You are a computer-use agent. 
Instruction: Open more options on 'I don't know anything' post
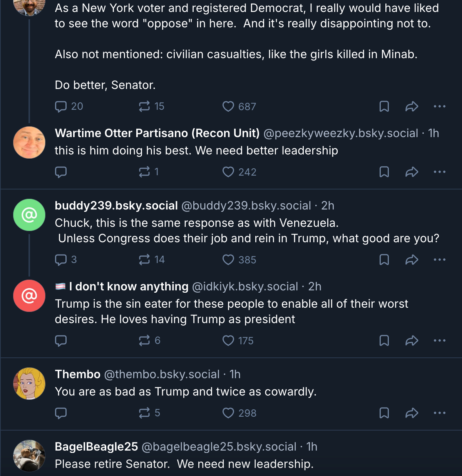click(x=439, y=340)
